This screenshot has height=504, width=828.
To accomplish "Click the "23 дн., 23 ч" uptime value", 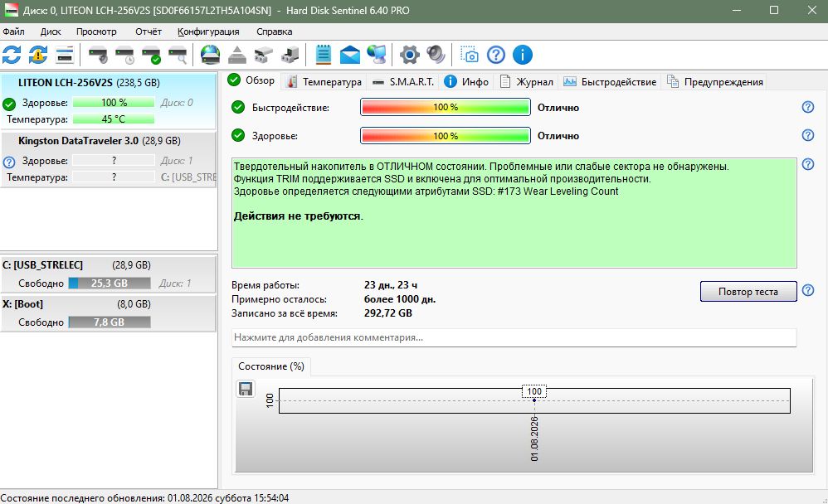I will [391, 285].
